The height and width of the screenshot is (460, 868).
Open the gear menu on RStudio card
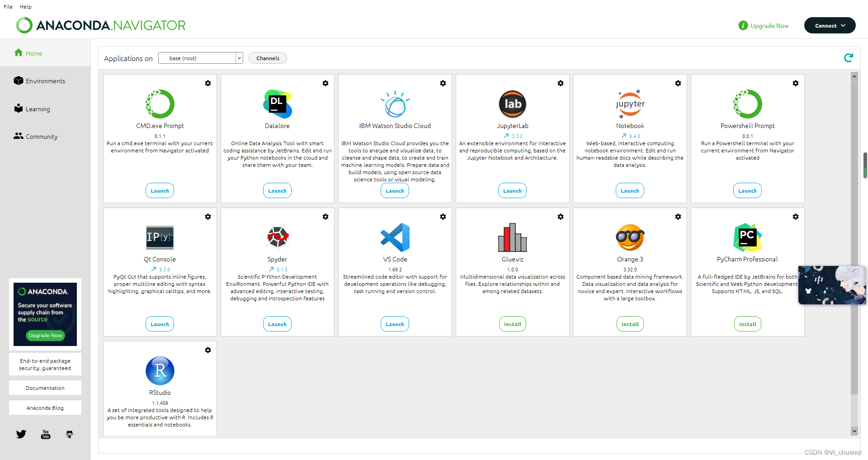[x=208, y=350]
